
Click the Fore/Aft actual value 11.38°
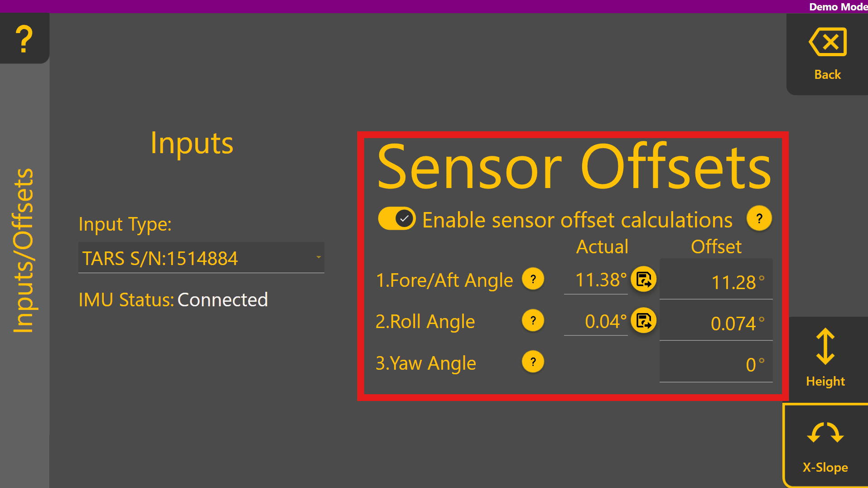pos(596,280)
